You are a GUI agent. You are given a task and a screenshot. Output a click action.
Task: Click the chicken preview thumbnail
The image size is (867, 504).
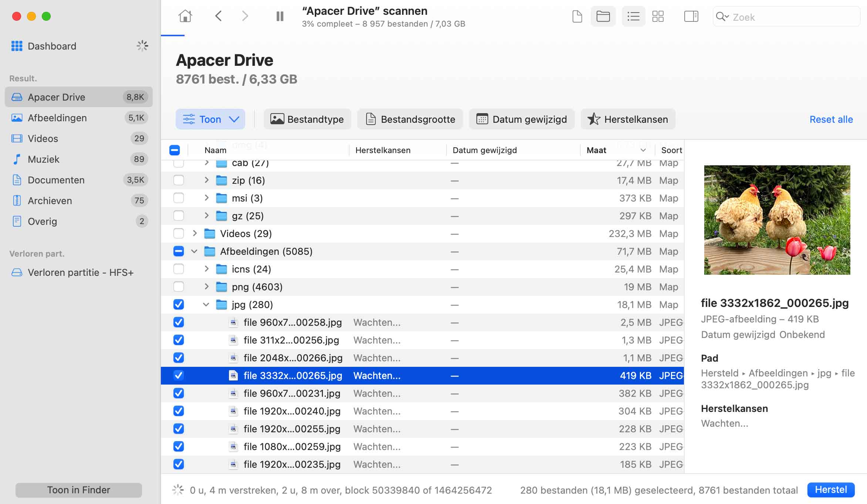(777, 220)
